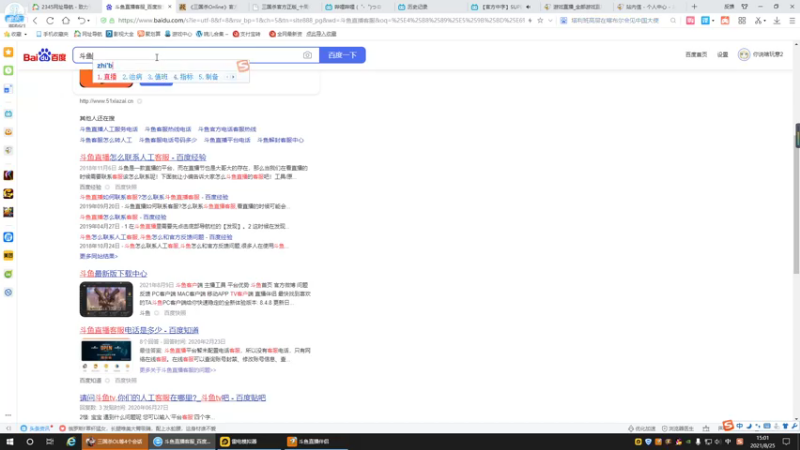Click the blue translate extension icon
This screenshot has height=450, width=800.
click(706, 21)
